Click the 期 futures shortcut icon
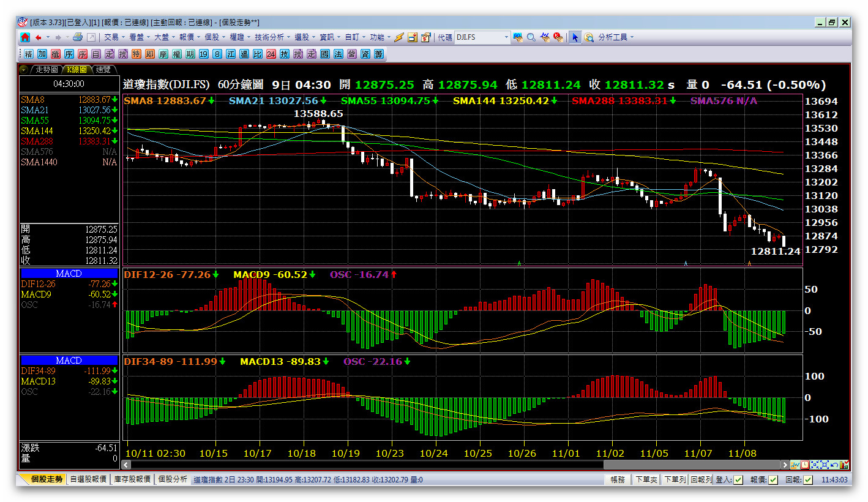The image size is (868, 502). pyautogui.click(x=190, y=54)
